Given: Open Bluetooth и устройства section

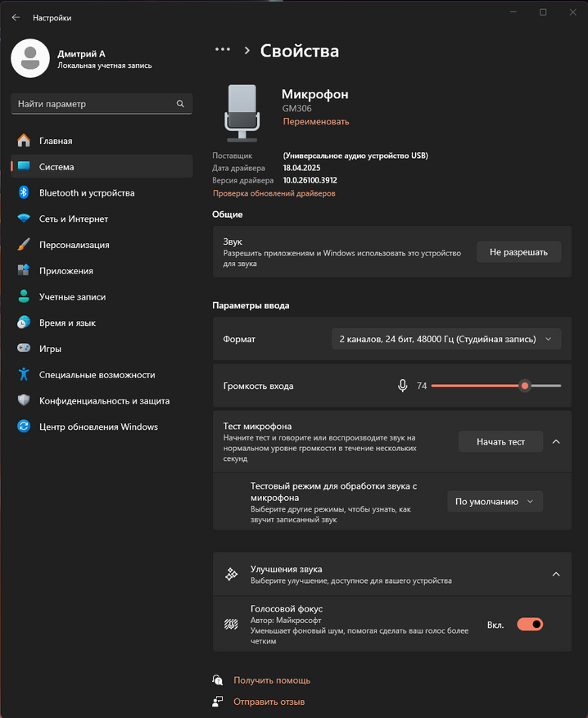Looking at the screenshot, I should point(87,192).
